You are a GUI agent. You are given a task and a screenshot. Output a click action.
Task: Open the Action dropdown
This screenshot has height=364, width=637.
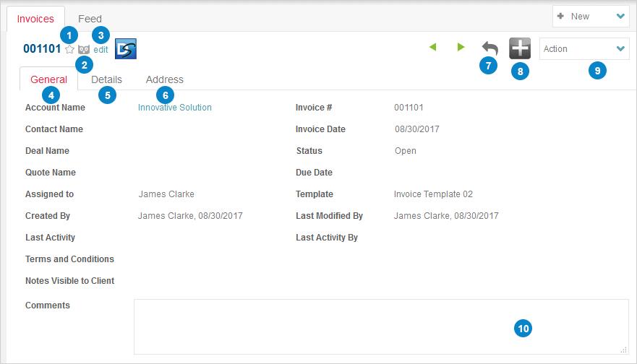point(584,48)
